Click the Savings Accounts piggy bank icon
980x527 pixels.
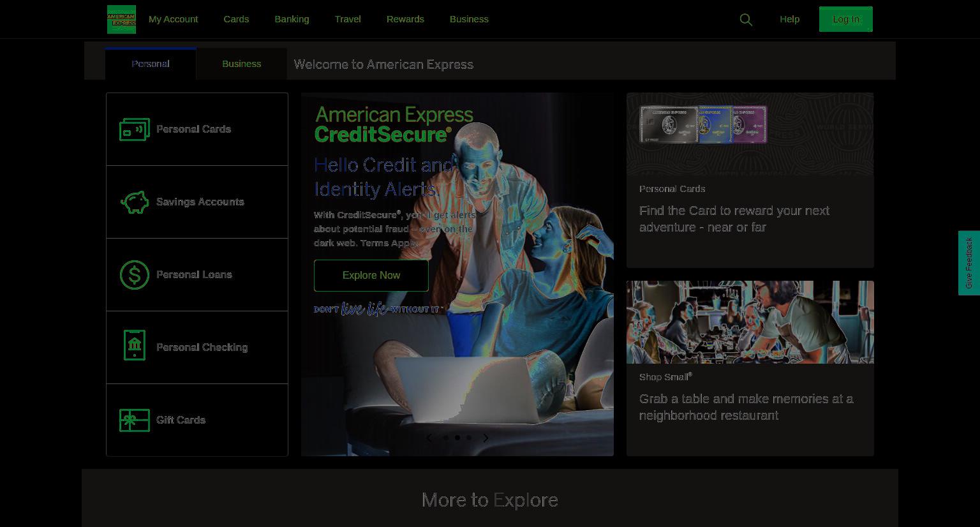click(x=135, y=202)
